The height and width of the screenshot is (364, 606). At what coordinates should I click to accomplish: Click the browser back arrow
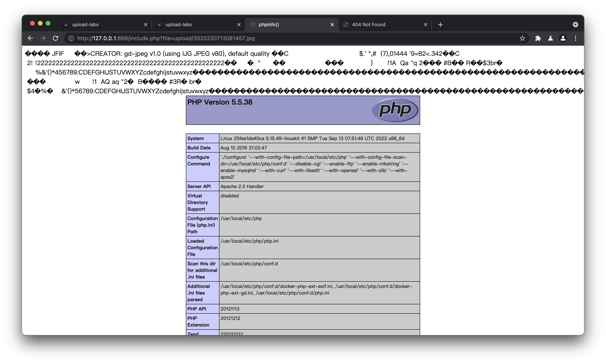[x=30, y=38]
